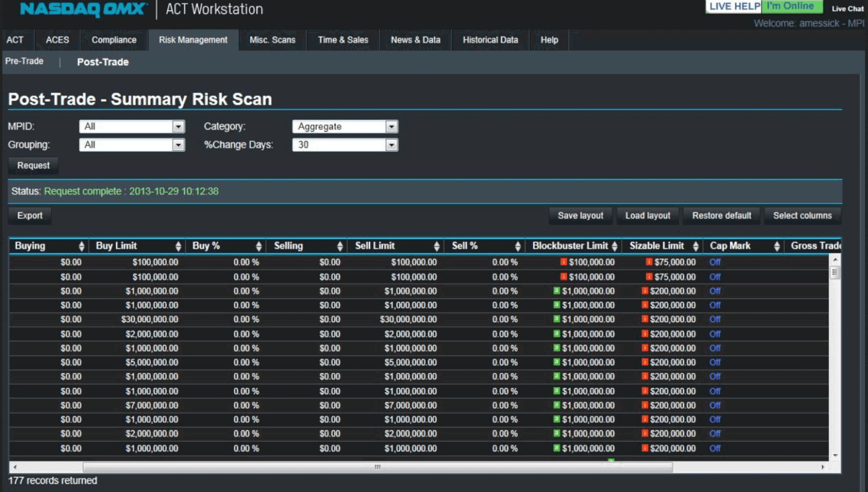Click the horizontal scrollbar thumb of the table
Screen dimensions: 868x492
pos(377,467)
